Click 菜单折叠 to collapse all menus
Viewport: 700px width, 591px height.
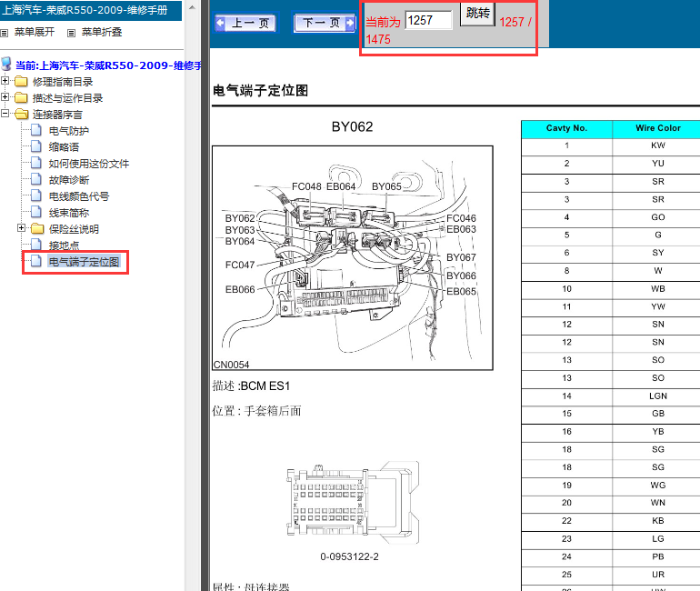pyautogui.click(x=101, y=32)
